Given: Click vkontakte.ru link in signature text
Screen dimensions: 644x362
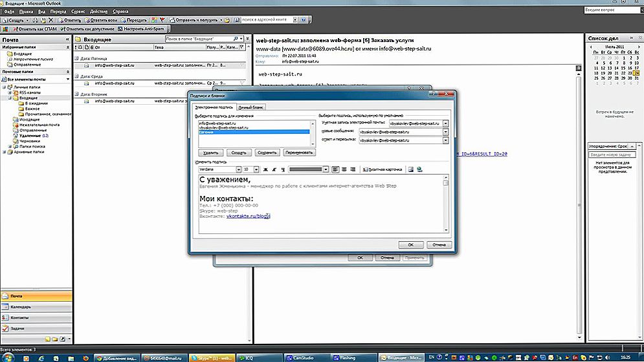Looking at the screenshot, I should click(x=248, y=216).
